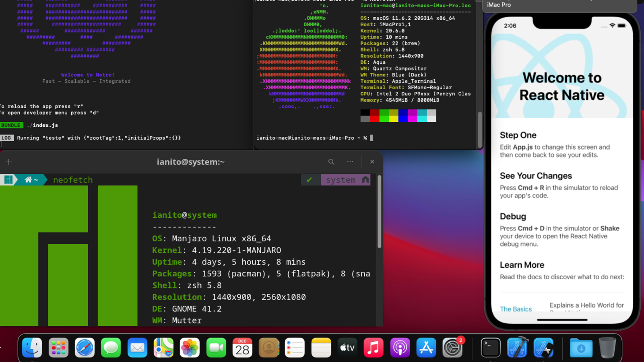Click 'See Your Changes' heading in simulator
This screenshot has height=362, width=644.
click(x=536, y=176)
